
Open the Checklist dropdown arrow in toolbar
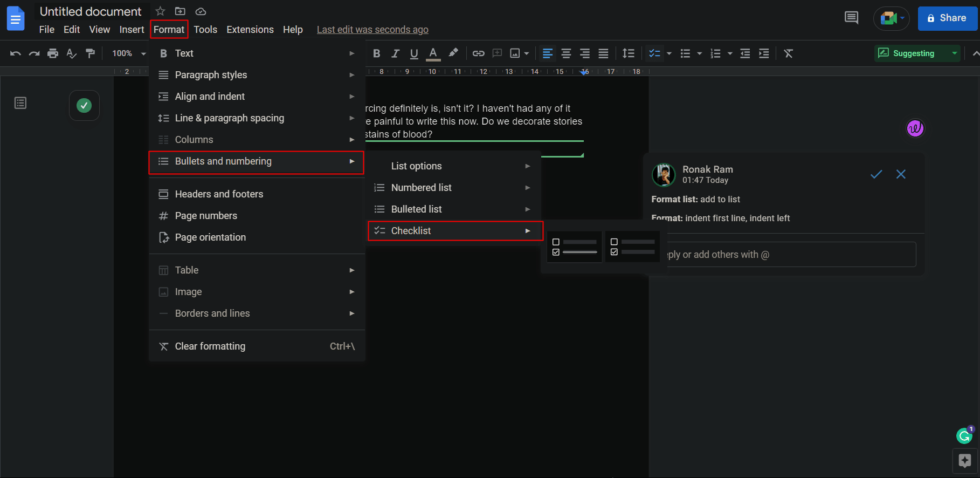click(669, 53)
